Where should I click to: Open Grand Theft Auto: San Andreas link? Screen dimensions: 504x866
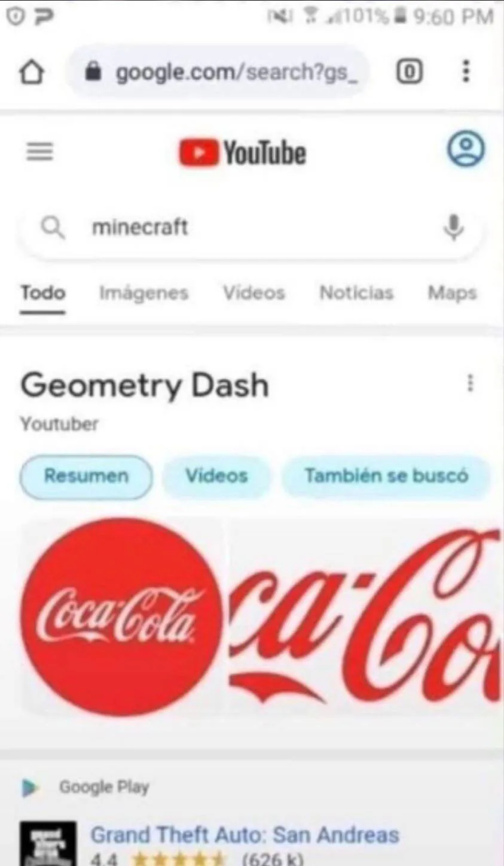[x=245, y=834]
